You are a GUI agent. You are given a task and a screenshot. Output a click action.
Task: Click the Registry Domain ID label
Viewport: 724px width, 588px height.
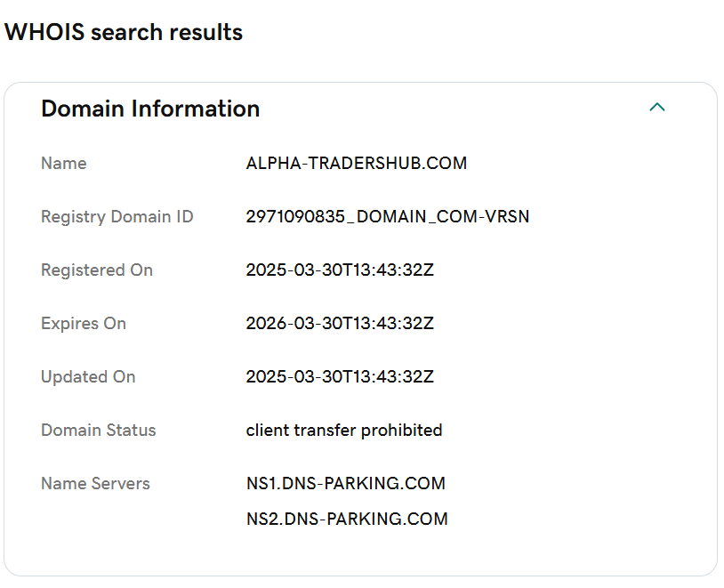point(117,217)
